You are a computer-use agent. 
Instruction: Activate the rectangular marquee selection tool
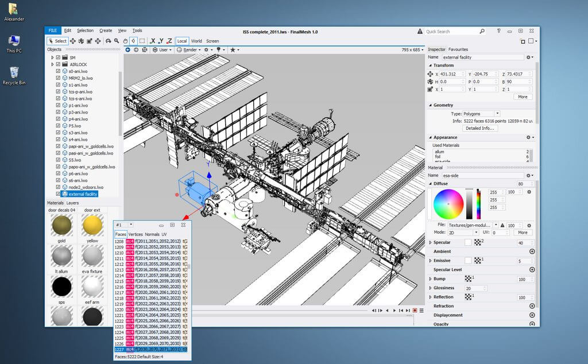143,41
